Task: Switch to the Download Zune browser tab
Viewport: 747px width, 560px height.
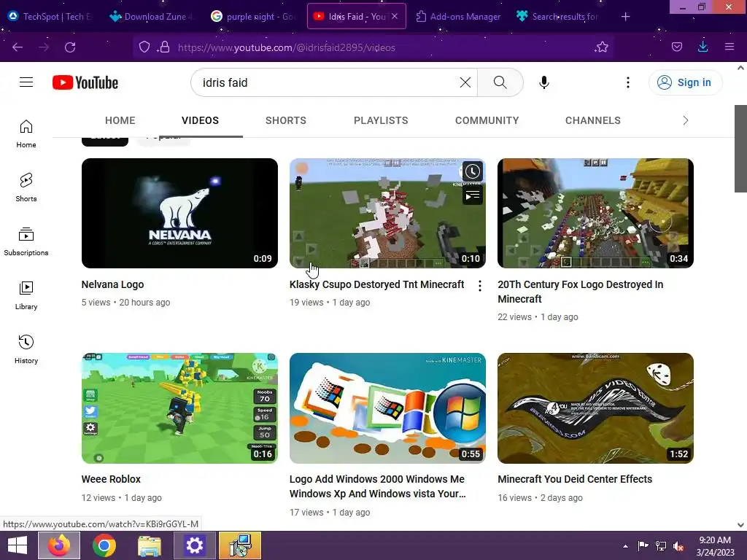Action: [x=152, y=17]
